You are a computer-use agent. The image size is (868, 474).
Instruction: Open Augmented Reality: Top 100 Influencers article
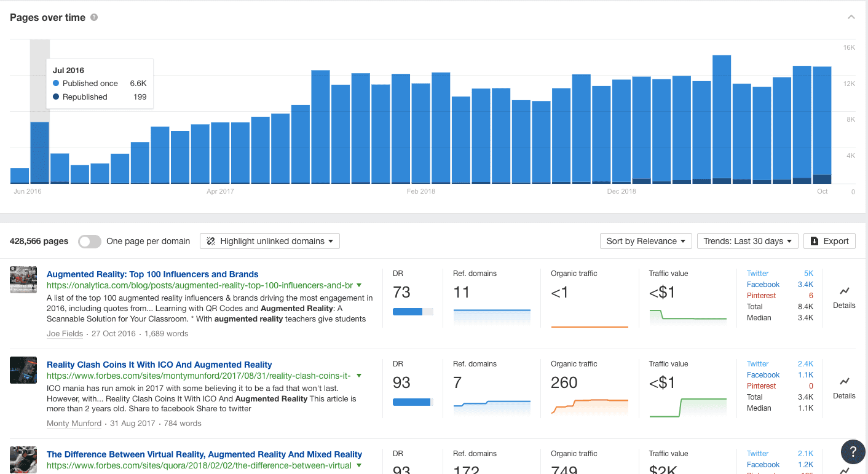pos(152,274)
